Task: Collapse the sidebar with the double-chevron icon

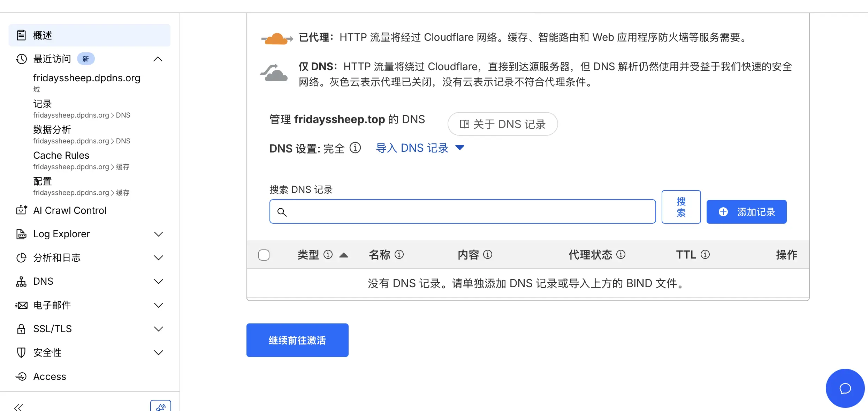Action: click(18, 406)
